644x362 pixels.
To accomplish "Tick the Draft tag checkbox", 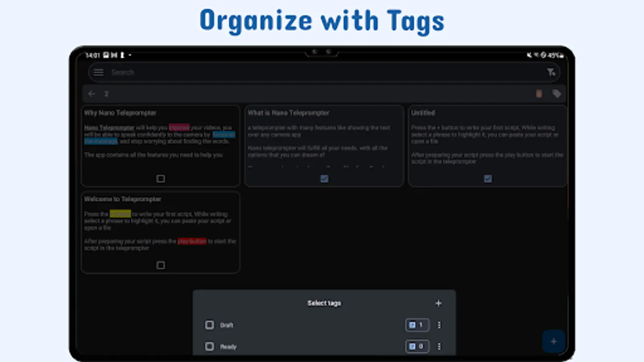I will pyautogui.click(x=210, y=325).
